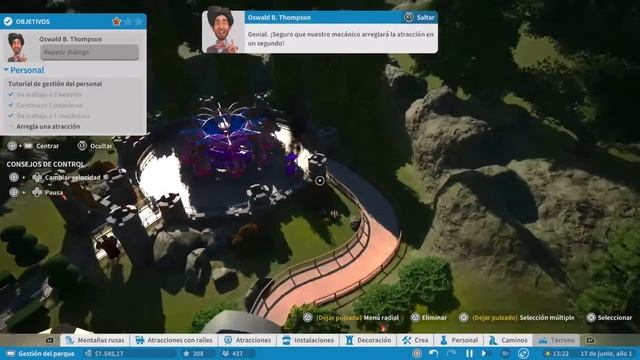Screen dimensions: 640x360
Task: Click the Objetivos checkmark icon
Action: pyautogui.click(x=8, y=21)
